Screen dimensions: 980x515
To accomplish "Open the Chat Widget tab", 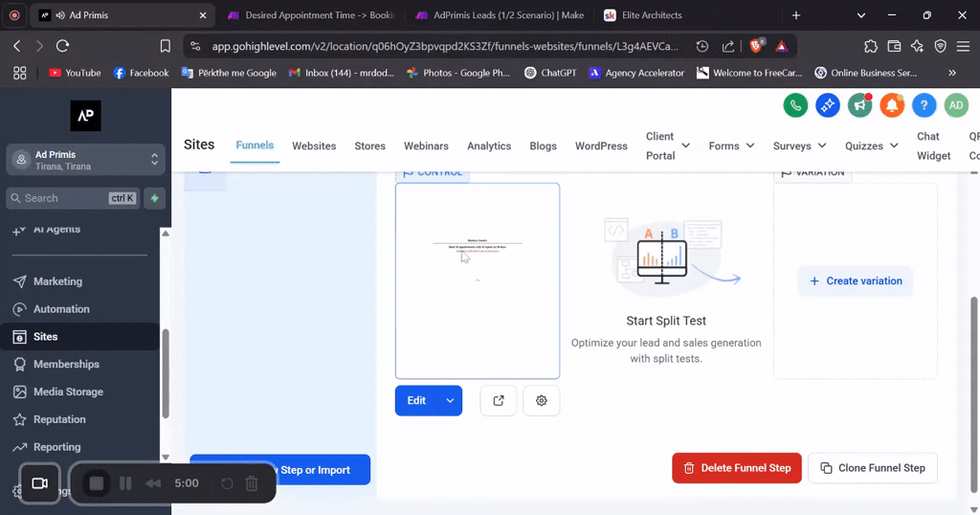I will (934, 146).
